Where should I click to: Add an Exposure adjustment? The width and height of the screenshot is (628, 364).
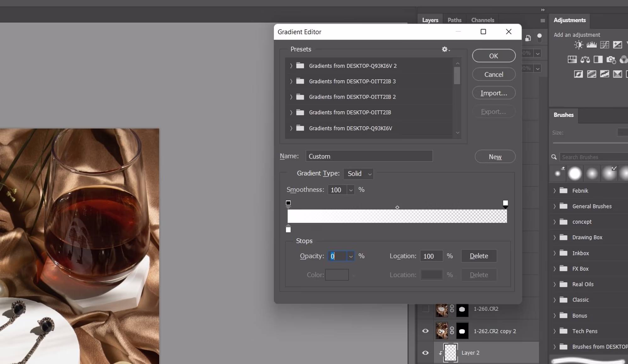pos(617,45)
